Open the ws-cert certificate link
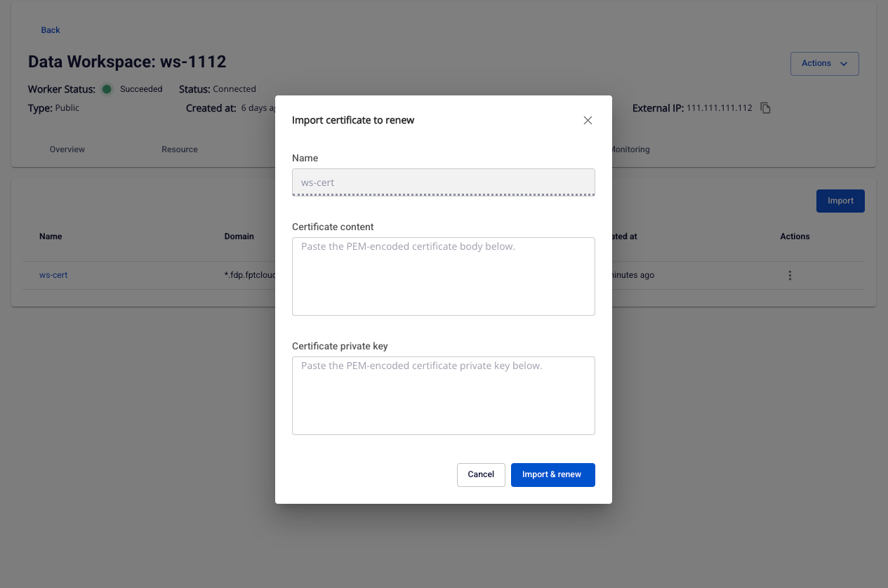Viewport: 888px width, 588px height. (53, 275)
